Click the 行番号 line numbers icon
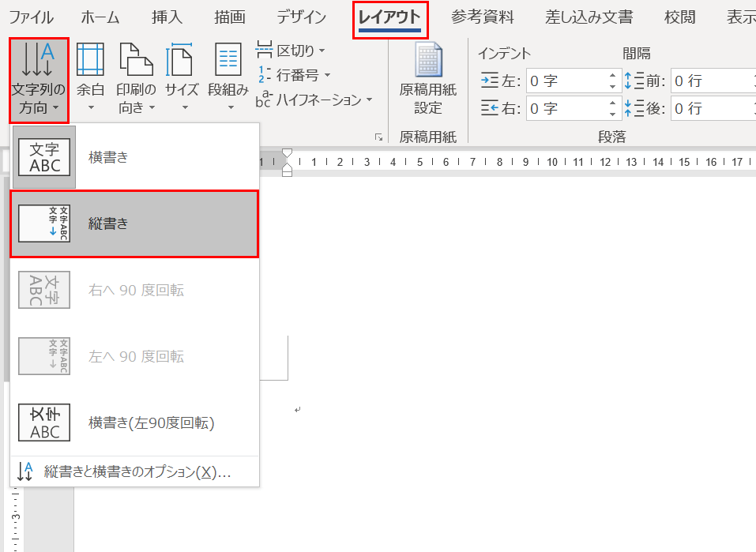The width and height of the screenshot is (756, 552). 264,75
